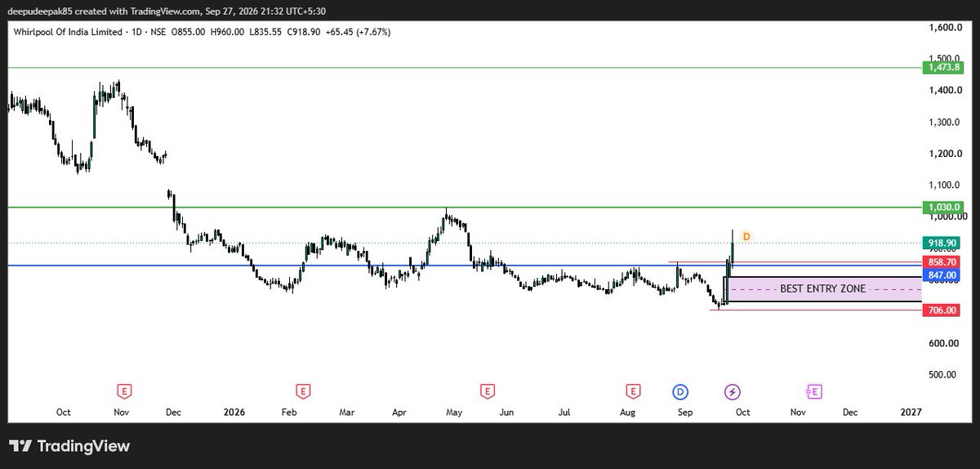This screenshot has height=469, width=980.
Task: Click the BEST ENTRY ZONE text
Action: 822,288
